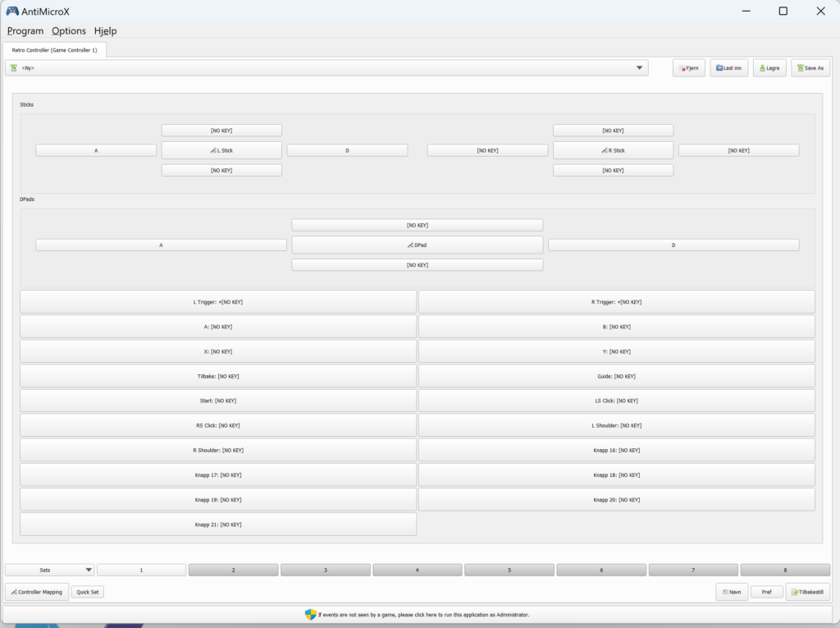840x628 pixels.
Task: Open the L Stick settings button
Action: pyautogui.click(x=221, y=151)
